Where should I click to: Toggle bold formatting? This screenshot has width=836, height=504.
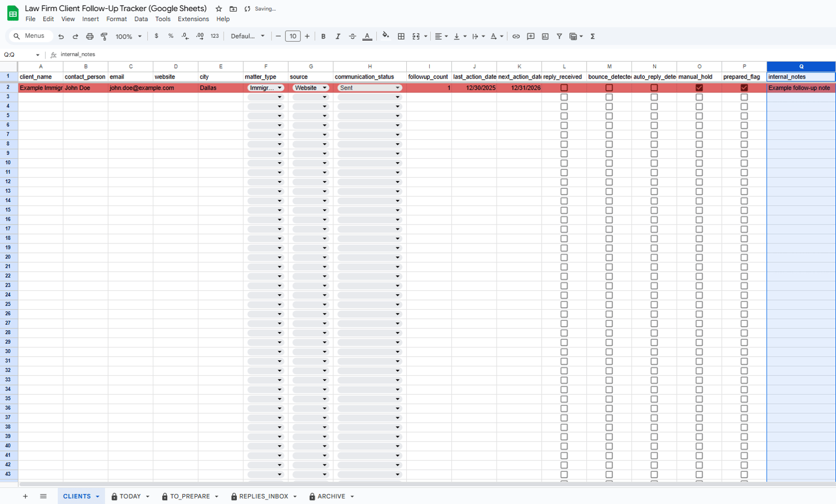point(323,36)
